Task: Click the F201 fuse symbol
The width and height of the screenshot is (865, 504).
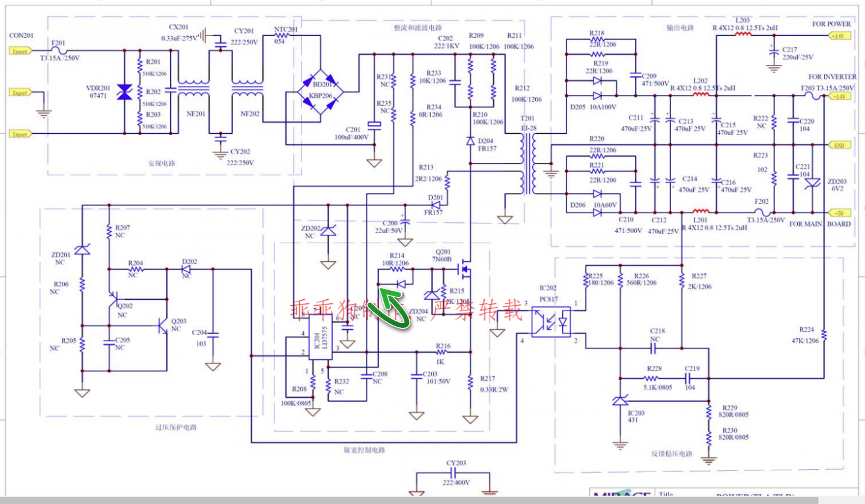Action: pos(59,51)
